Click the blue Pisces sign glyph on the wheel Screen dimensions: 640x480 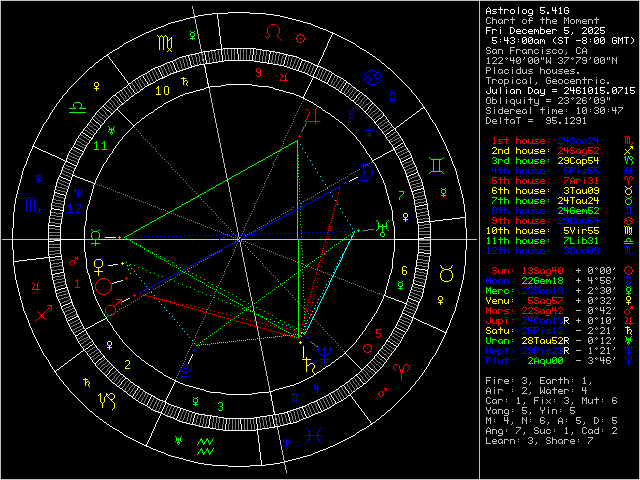[x=313, y=435]
